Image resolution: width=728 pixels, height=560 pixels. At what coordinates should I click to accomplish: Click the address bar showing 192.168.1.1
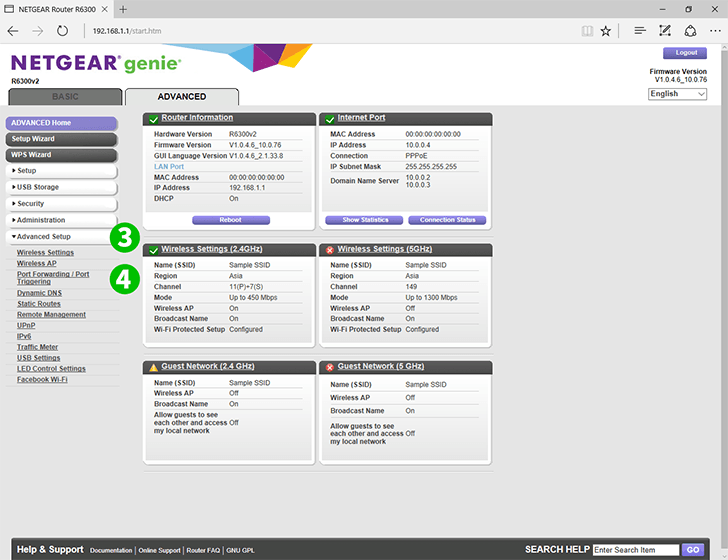click(127, 31)
